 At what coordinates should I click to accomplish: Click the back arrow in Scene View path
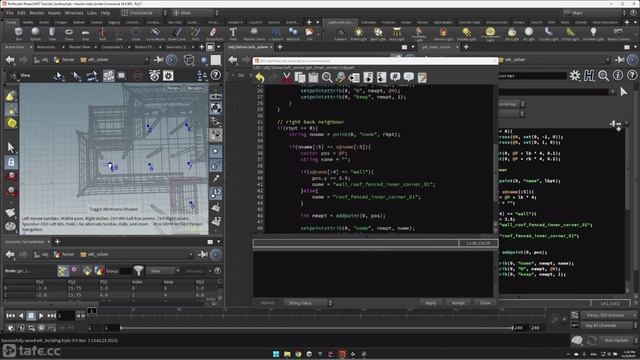click(10, 60)
